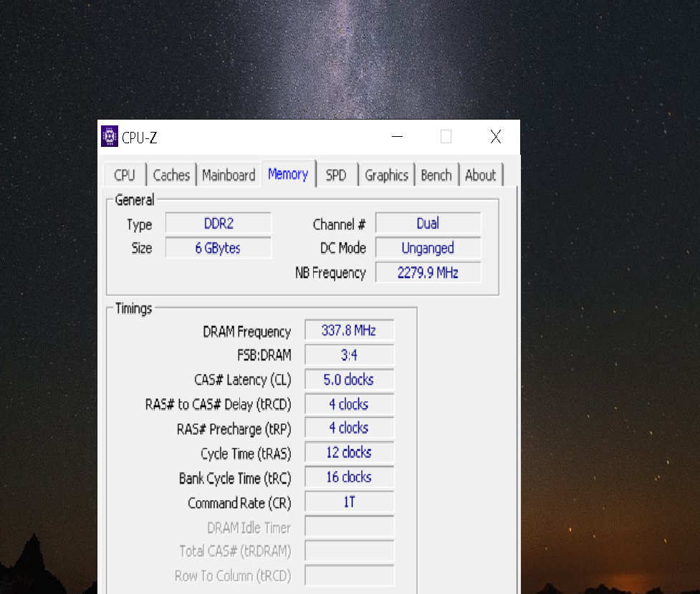Screen dimensions: 700x594
Task: Switch to the Caches tab
Action: coord(171,175)
